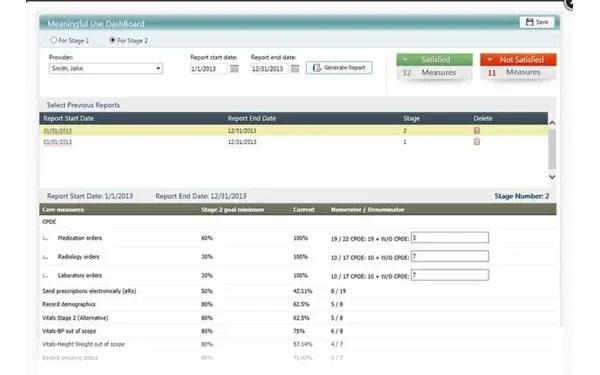Open the start date calendar icon
The width and height of the screenshot is (600, 375).
234,68
